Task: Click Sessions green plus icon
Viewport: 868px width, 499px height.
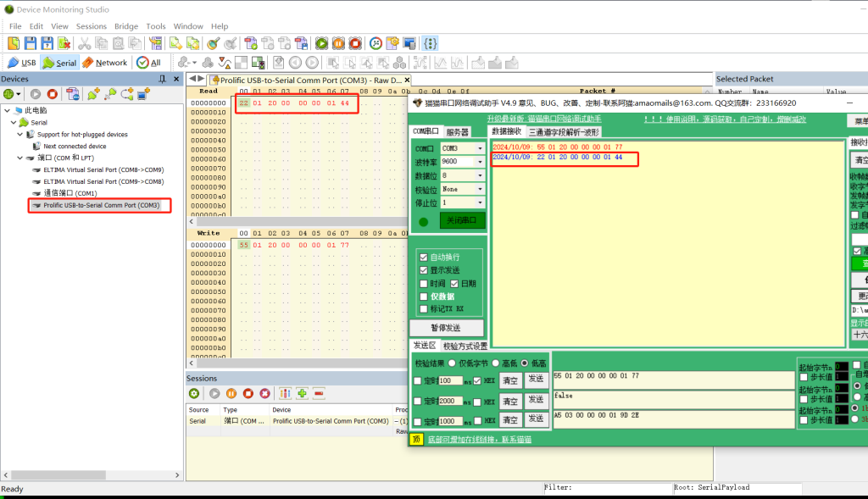Action: (303, 393)
